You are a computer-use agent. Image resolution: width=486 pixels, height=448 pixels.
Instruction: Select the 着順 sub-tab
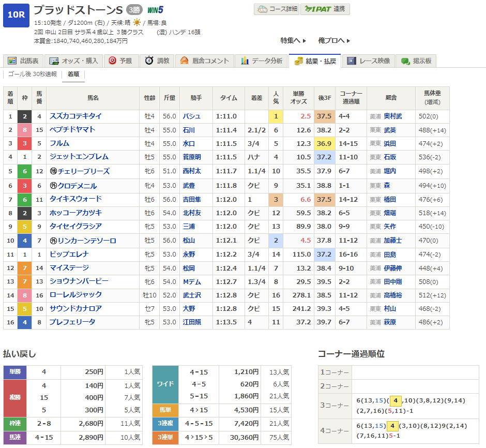73,74
